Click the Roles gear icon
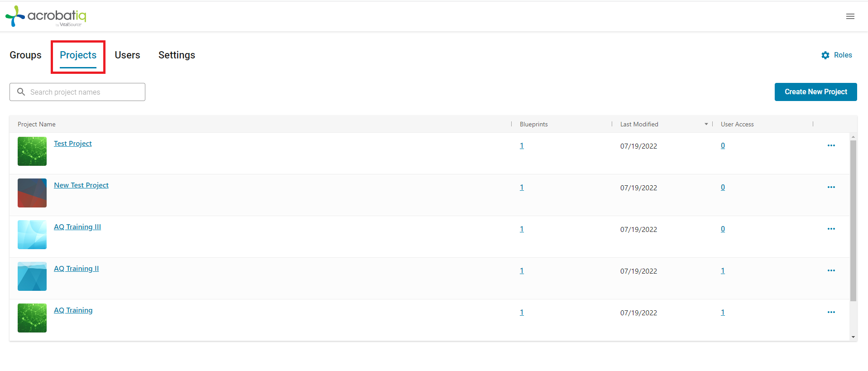 pyautogui.click(x=825, y=55)
